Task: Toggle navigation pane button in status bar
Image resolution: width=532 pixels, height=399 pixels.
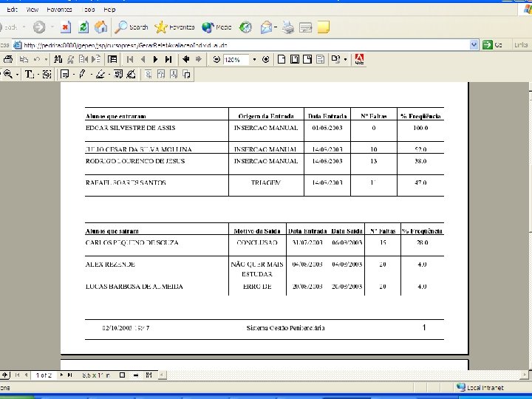Action: tap(4, 375)
